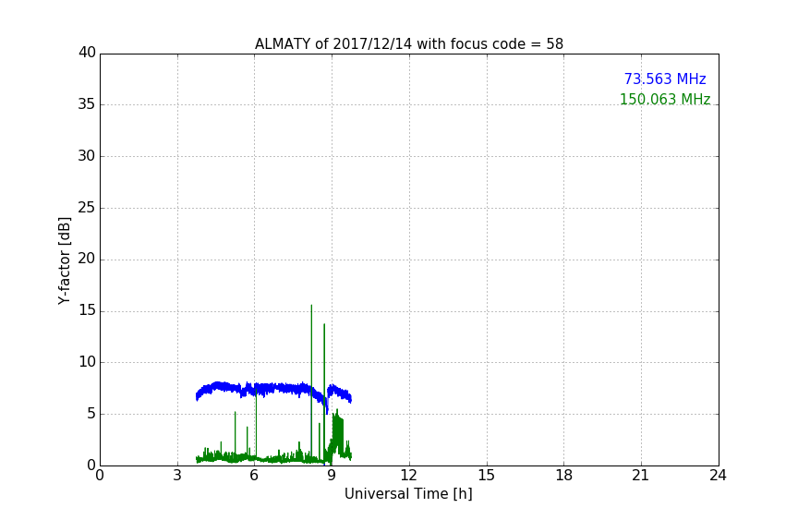Click the x-axis tick label '18'
Viewport: 798px width, 532px height.
(x=563, y=476)
